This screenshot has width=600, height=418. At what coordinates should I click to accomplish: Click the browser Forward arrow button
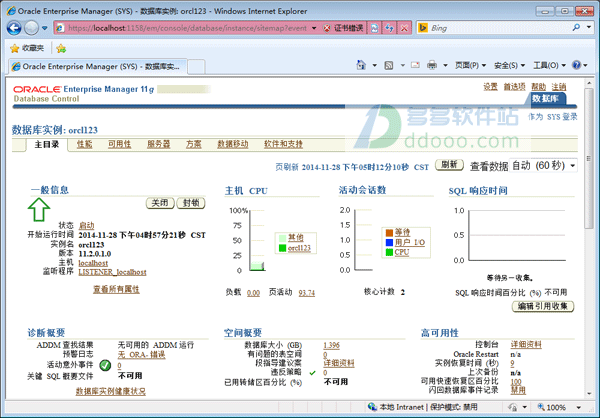pos(31,28)
